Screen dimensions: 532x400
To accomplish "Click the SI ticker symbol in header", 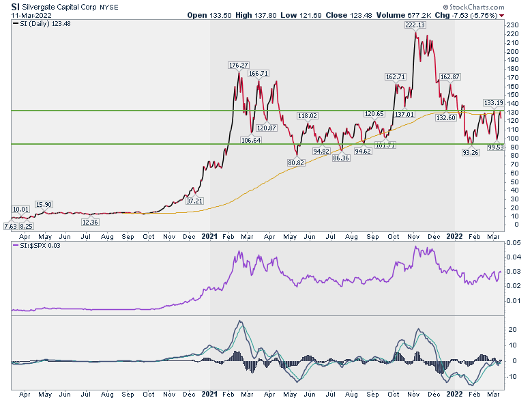I will pyautogui.click(x=15, y=7).
